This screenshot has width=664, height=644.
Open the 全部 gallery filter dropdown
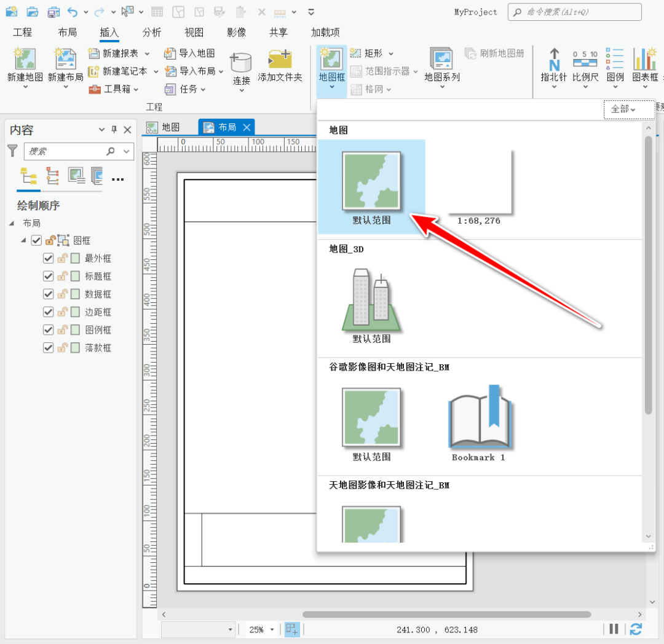[x=628, y=108]
